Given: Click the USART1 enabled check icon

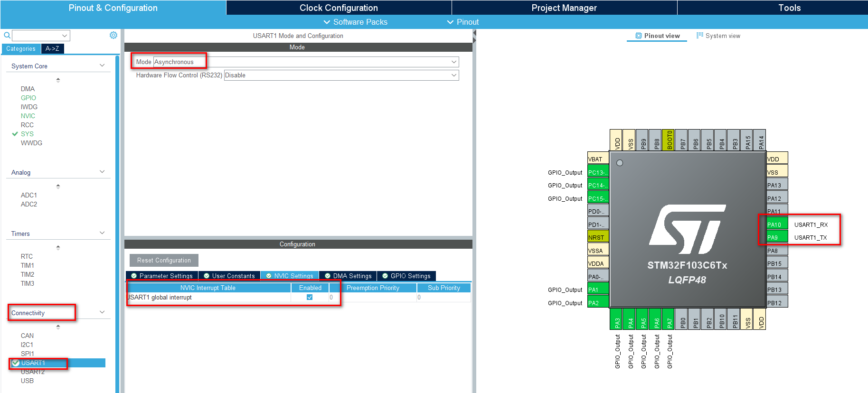Looking at the screenshot, I should pos(16,363).
